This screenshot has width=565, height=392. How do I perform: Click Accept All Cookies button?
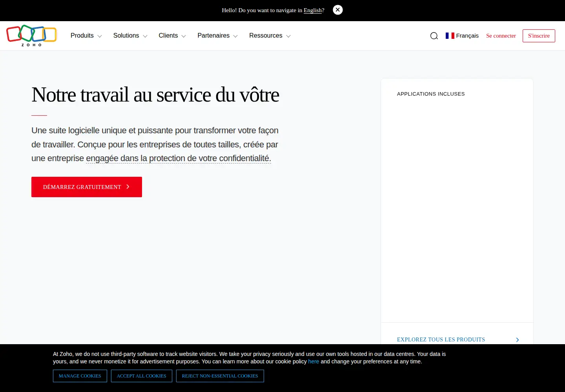tap(142, 376)
